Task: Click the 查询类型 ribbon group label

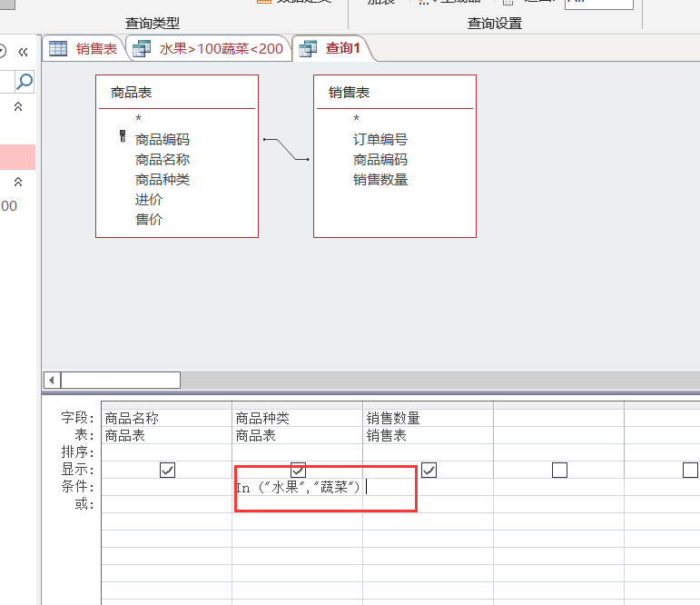Action: point(153,23)
